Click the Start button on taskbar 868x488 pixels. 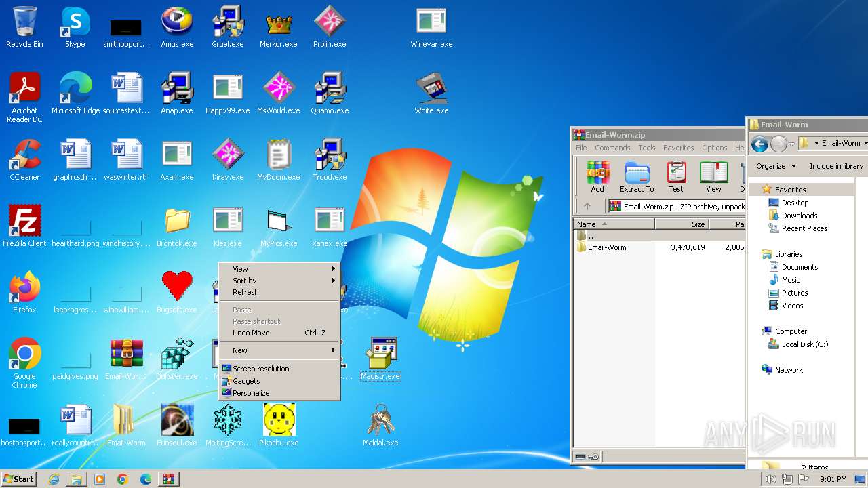coord(18,479)
